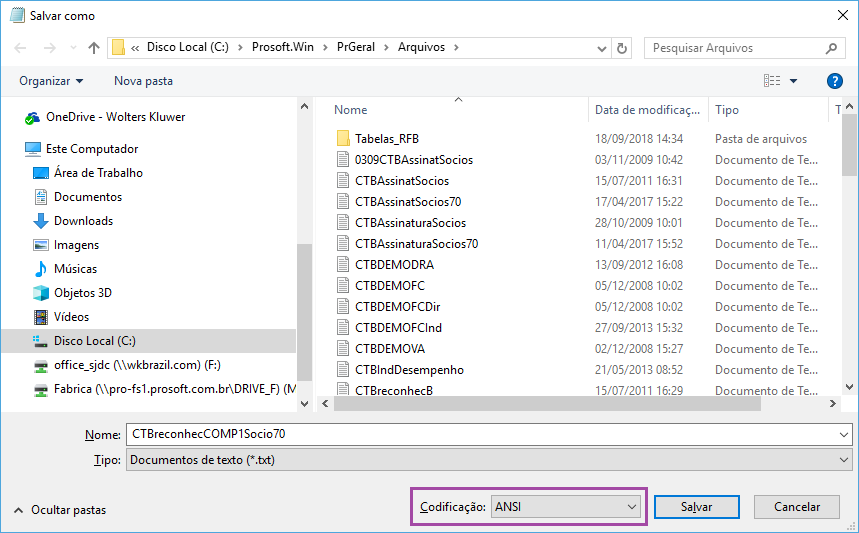This screenshot has width=859, height=533.
Task: Select file CTBDEMODRA
Action: (394, 265)
